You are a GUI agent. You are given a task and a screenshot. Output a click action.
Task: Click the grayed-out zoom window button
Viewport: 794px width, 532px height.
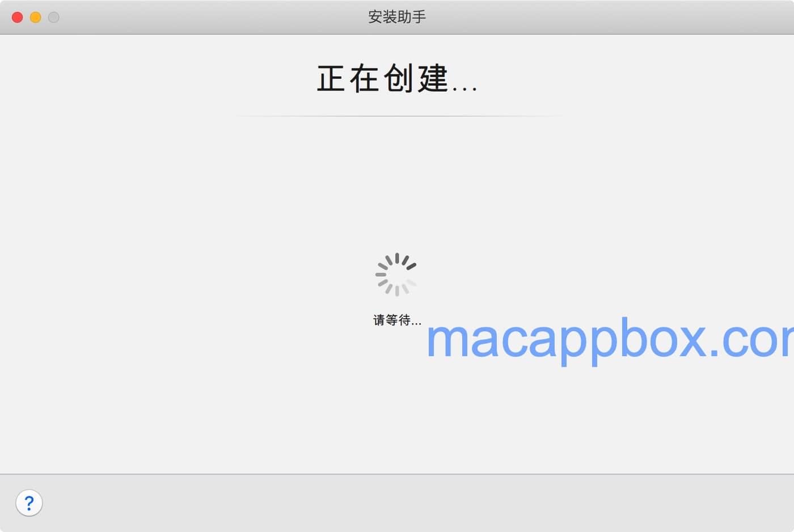(x=54, y=17)
